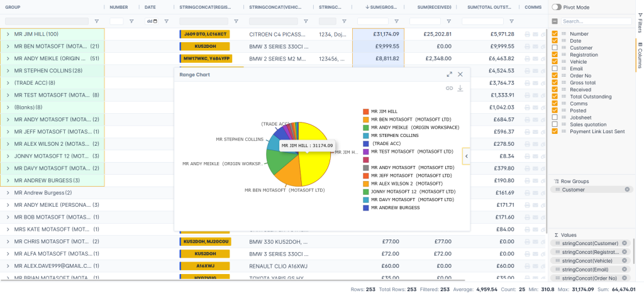Remove stringConcat(Vehicle) from Values
644x296 pixels.
pos(625,261)
